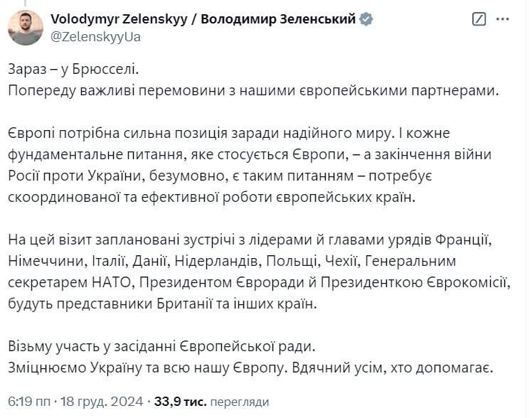Open the Volodymyr Zelenskyy display name link
Viewport: 532px width, 418px height.
203,19
